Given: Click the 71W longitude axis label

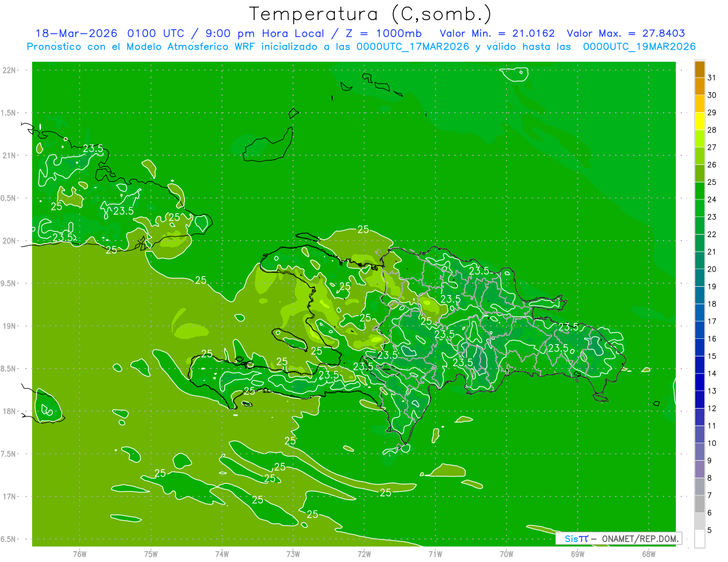Looking at the screenshot, I should point(435,554).
